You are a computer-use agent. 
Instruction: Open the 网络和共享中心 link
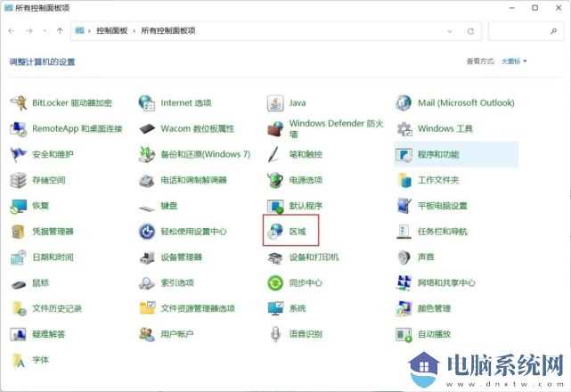[446, 282]
